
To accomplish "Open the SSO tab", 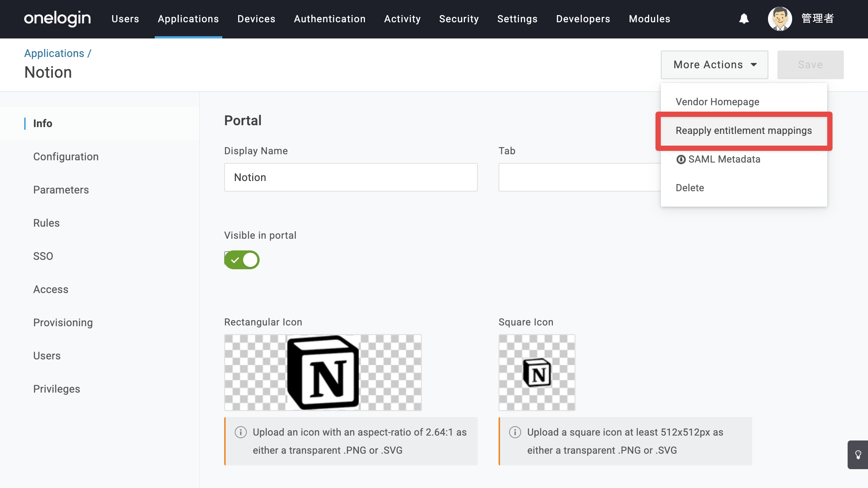I will (100, 256).
